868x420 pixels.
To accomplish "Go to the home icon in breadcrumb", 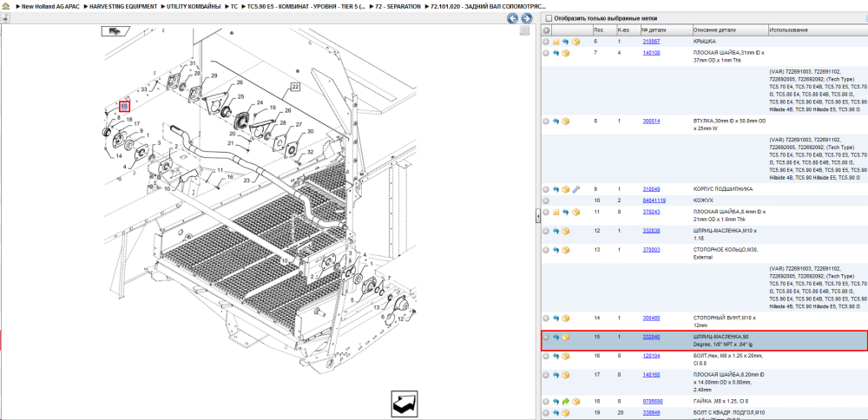I will [x=5, y=7].
